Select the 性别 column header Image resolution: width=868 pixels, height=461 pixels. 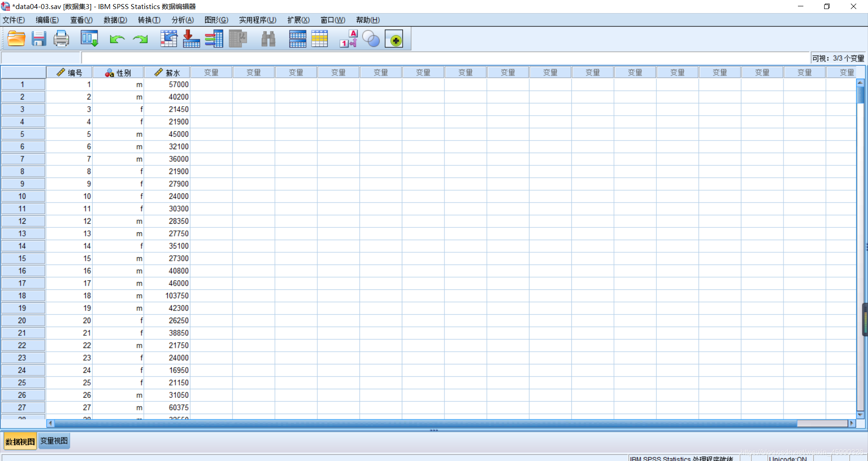(118, 72)
